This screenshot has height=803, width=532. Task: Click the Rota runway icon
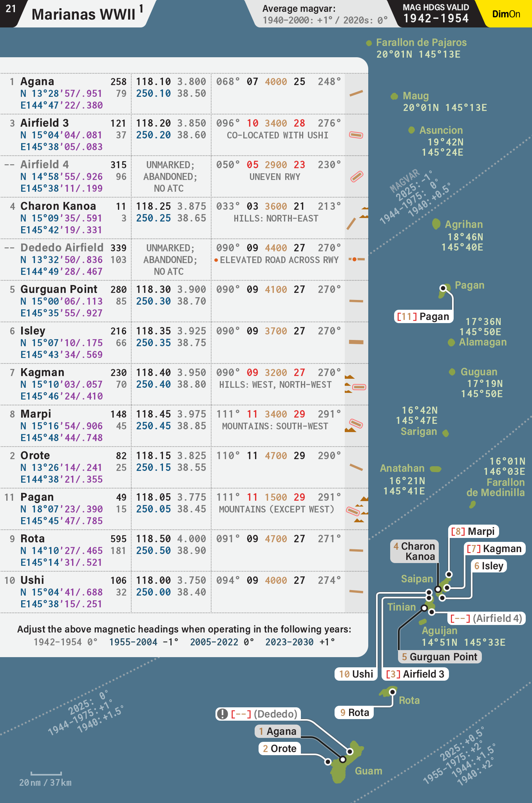click(x=356, y=550)
